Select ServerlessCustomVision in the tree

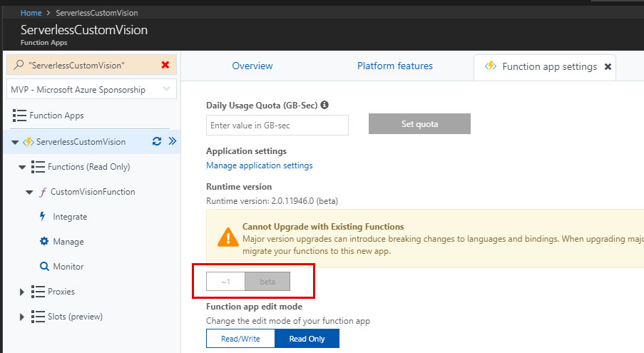tap(81, 142)
